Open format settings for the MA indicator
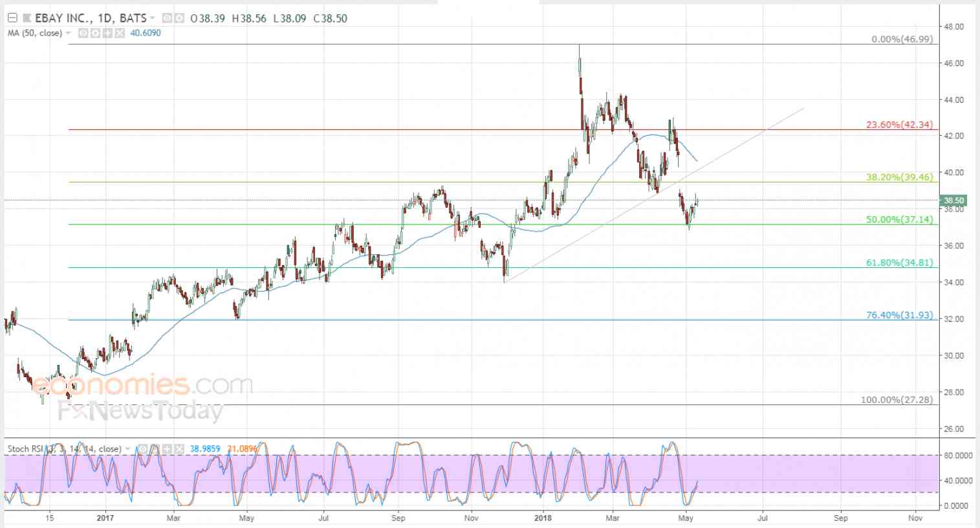 point(94,33)
